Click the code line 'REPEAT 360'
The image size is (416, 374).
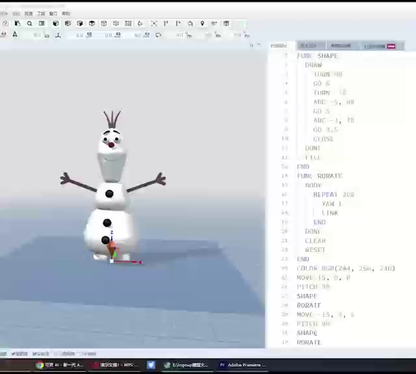[x=334, y=194]
